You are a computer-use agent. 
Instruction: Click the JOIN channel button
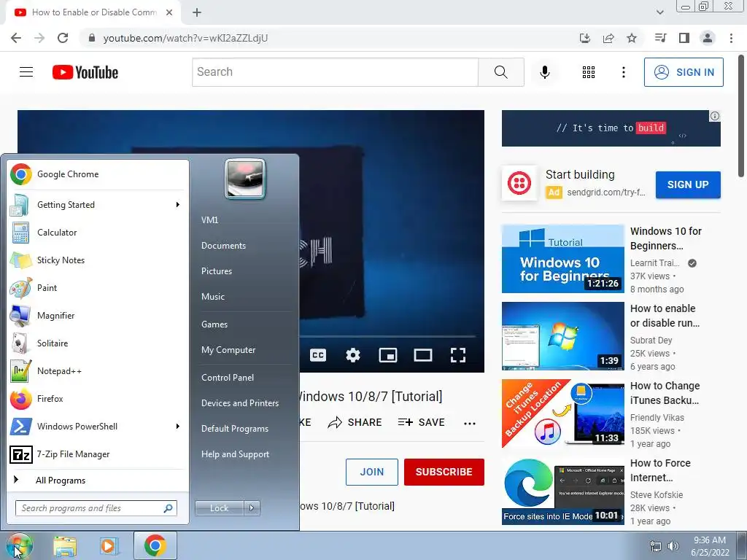click(x=371, y=472)
